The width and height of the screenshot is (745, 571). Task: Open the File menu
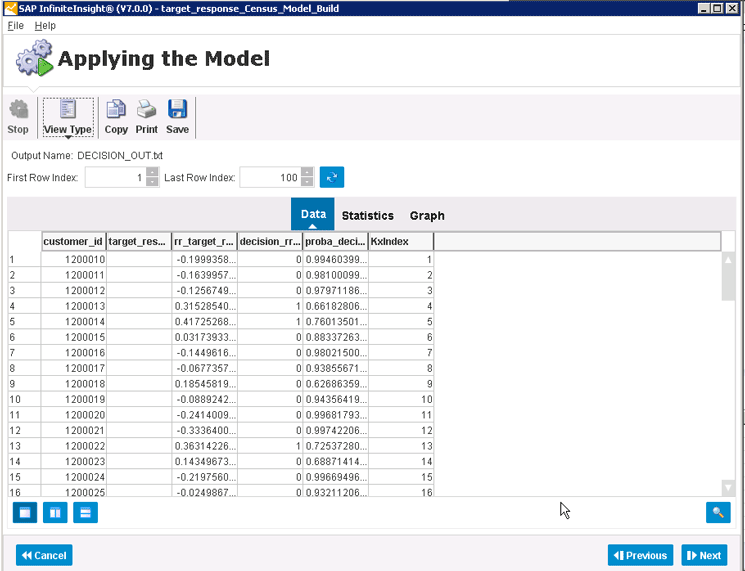click(16, 26)
